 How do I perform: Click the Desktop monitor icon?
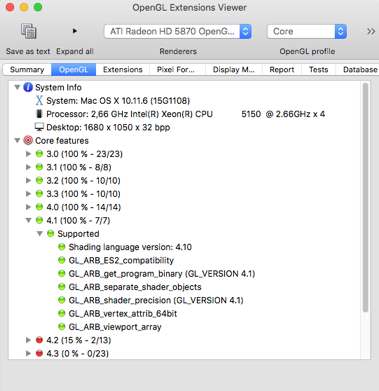(x=39, y=127)
